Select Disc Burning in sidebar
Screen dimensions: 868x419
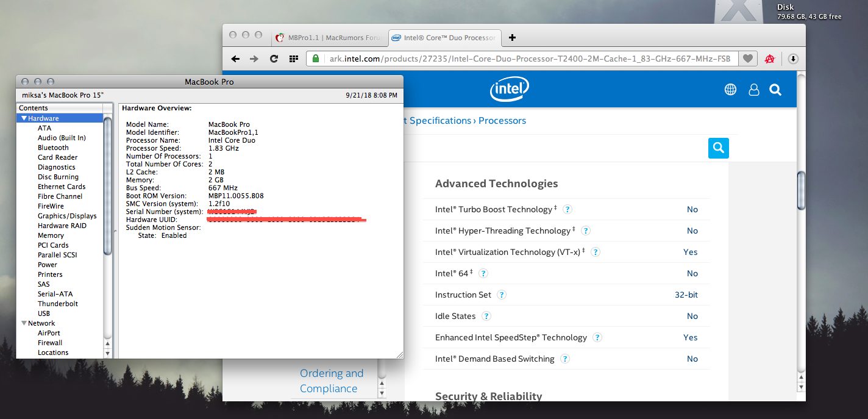click(58, 177)
